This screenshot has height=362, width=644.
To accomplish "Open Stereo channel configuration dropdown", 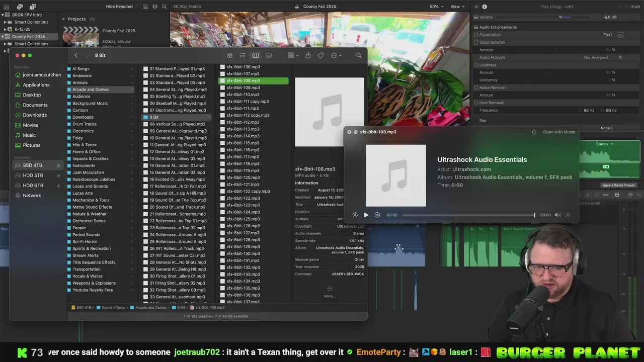I will click(605, 144).
